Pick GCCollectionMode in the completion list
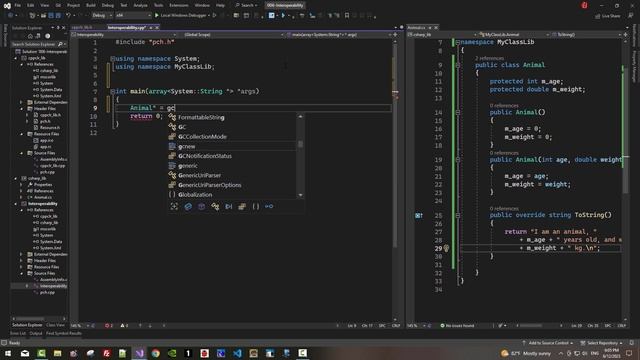Viewport: 640px width, 360px height. (232, 137)
